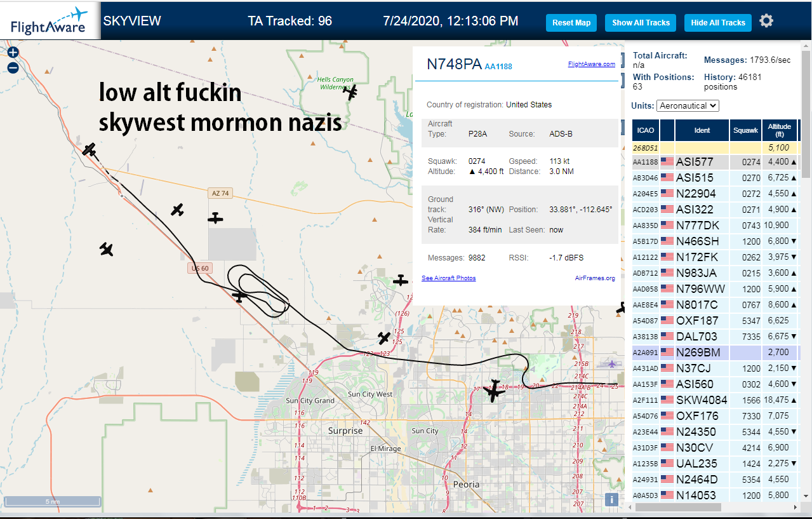
Task: Select the N14053 table row
Action: pyautogui.click(x=715, y=495)
